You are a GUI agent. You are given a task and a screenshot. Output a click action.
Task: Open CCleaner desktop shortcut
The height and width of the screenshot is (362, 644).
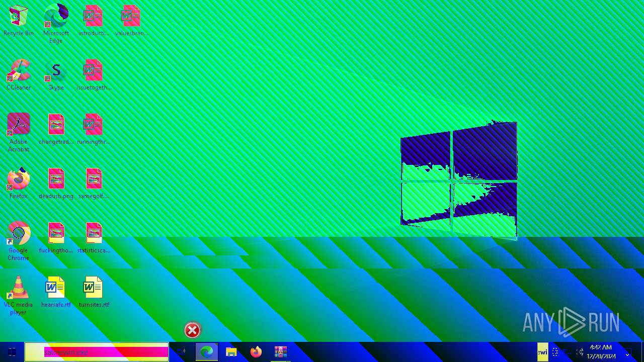point(19,75)
